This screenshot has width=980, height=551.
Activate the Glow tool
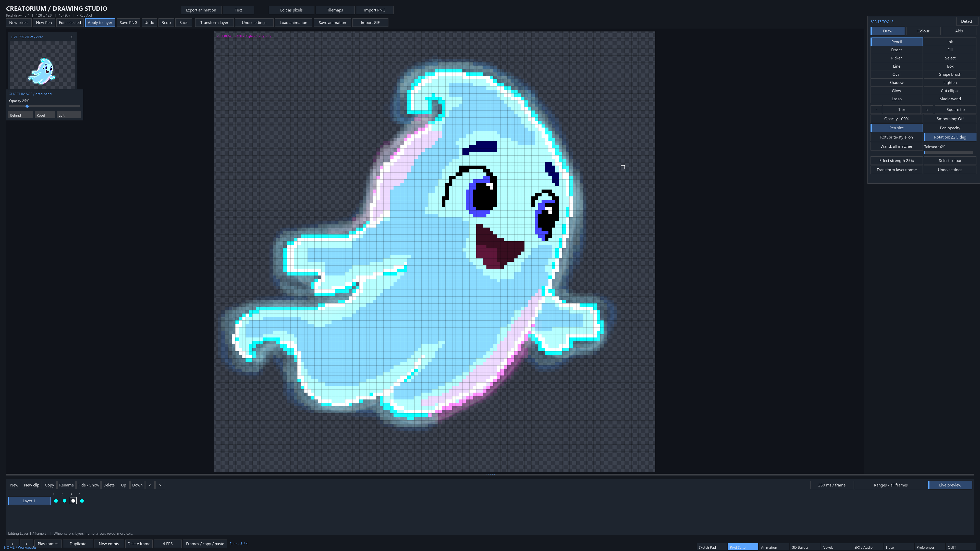click(x=896, y=91)
